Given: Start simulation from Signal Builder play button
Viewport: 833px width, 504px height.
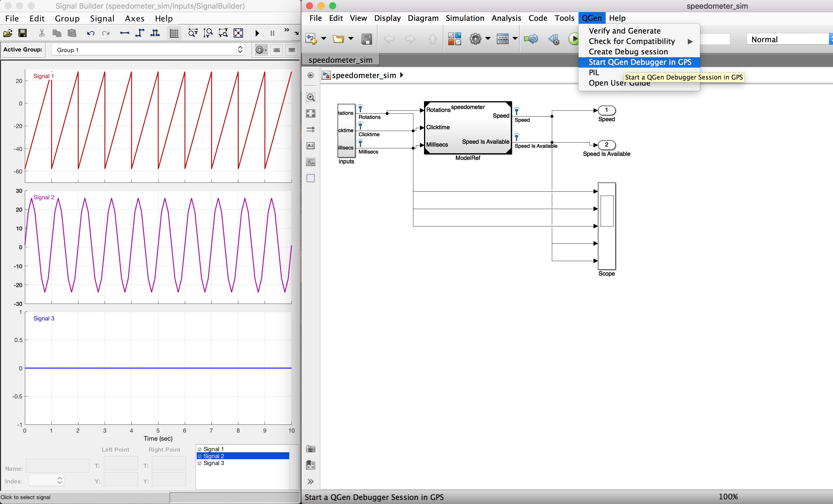Looking at the screenshot, I should (x=257, y=33).
